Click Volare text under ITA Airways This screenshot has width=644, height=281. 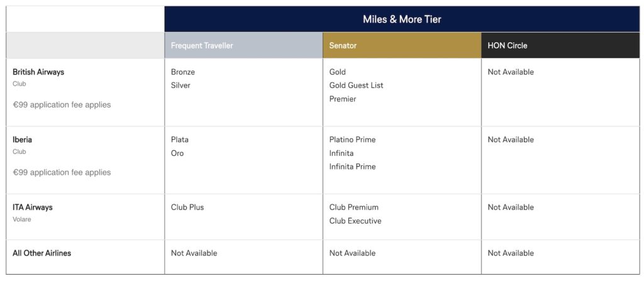click(x=22, y=219)
